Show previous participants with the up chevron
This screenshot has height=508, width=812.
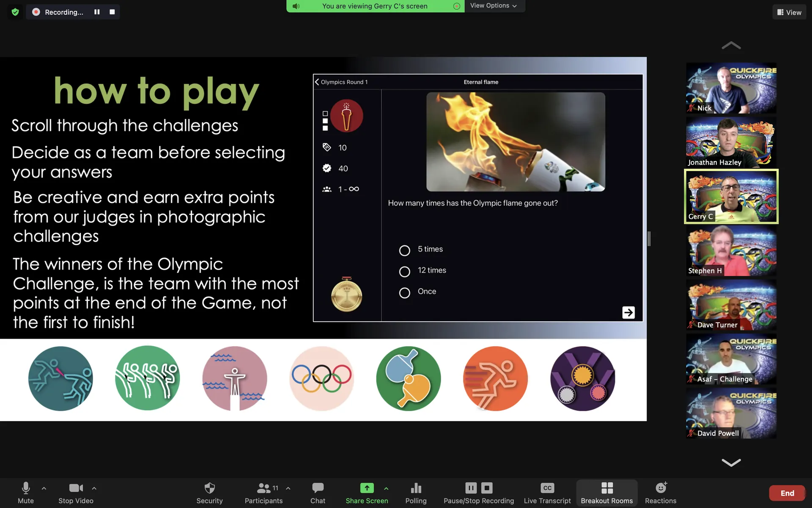(731, 45)
